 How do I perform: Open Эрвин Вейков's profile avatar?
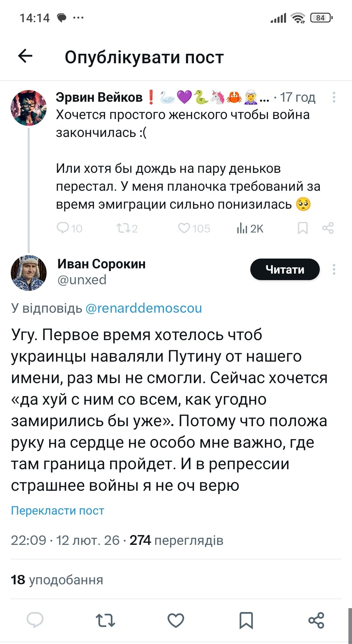tap(29, 108)
